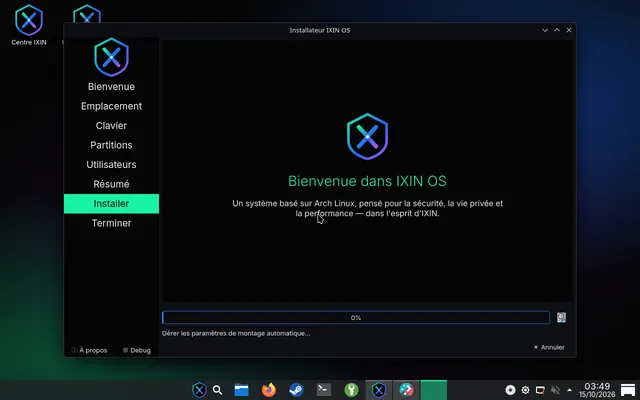Click the colorful round taskbar app icon
The height and width of the screenshot is (400, 640).
(x=406, y=390)
